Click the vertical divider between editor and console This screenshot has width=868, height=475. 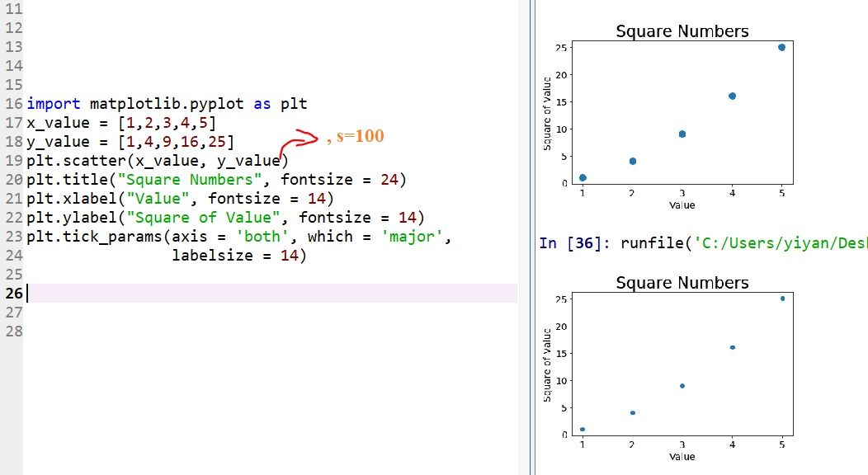531,237
